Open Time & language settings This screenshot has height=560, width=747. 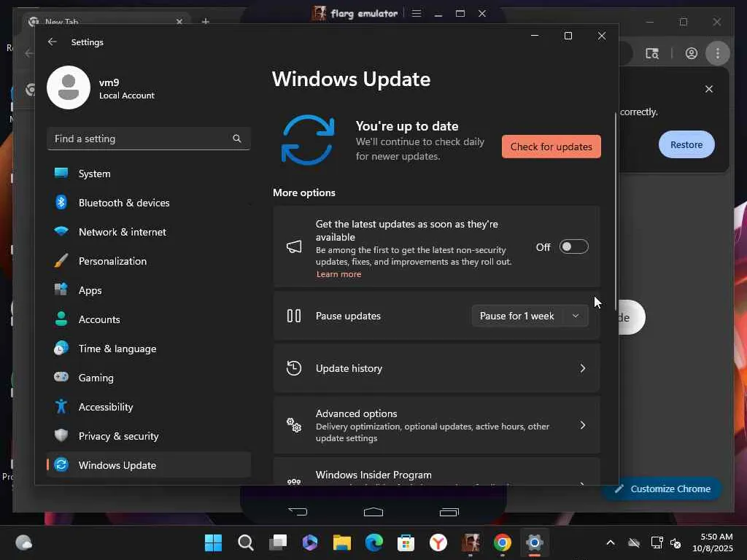[149, 349]
